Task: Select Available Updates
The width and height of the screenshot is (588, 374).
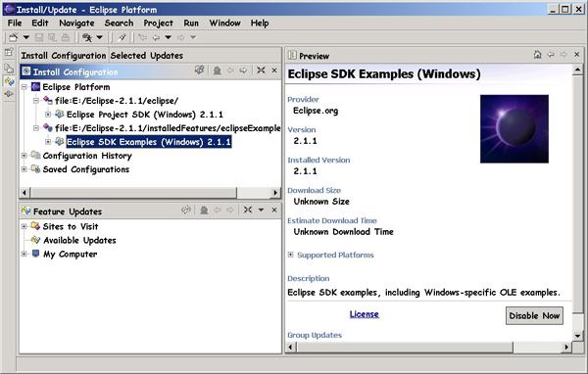Action: click(79, 240)
